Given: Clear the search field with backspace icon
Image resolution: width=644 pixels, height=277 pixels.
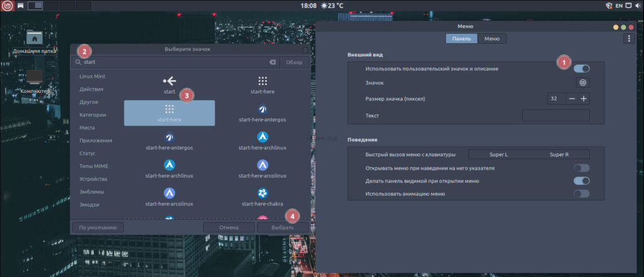Looking at the screenshot, I should pyautogui.click(x=272, y=62).
